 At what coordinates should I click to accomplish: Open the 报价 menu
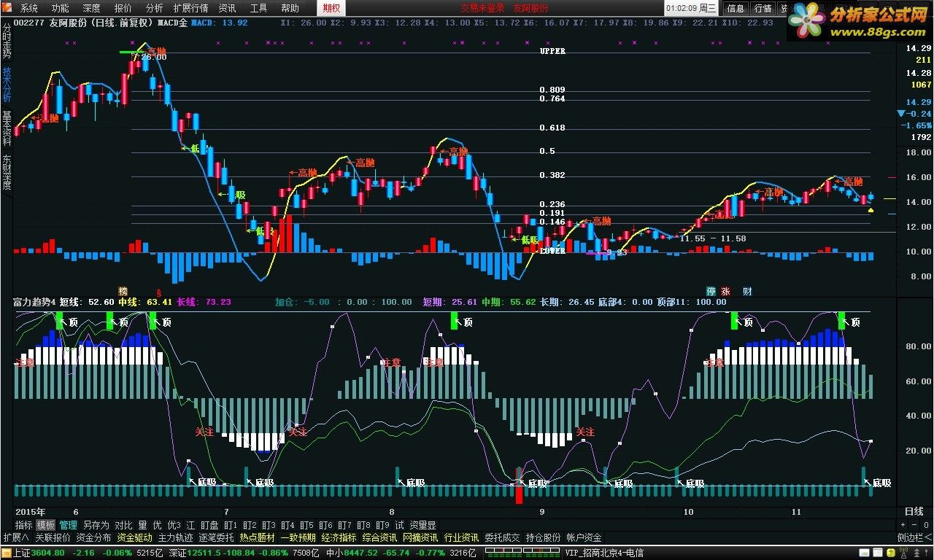(x=123, y=8)
